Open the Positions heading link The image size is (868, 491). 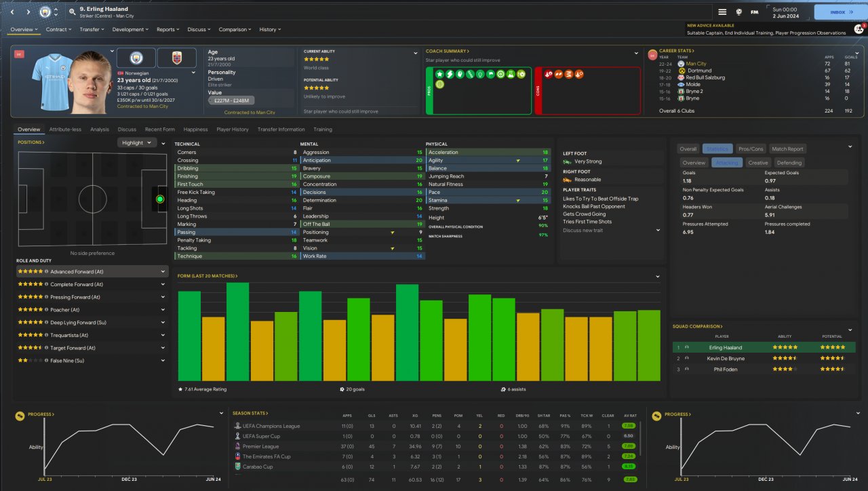coord(31,142)
